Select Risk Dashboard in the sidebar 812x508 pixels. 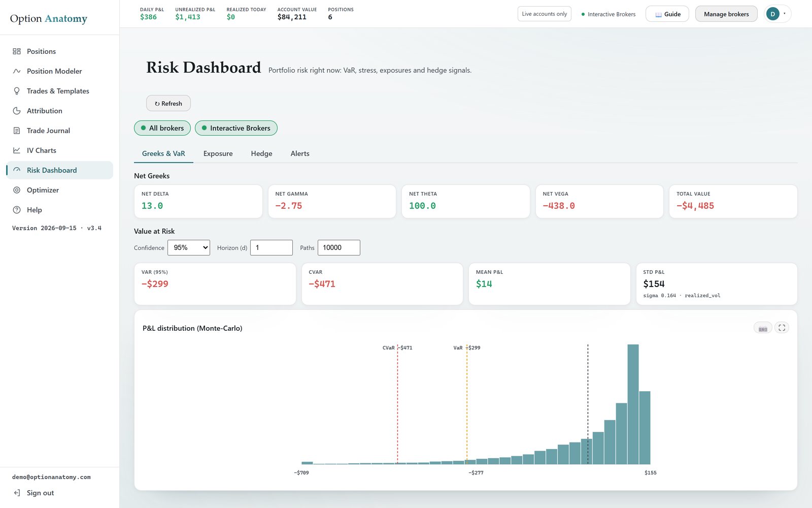(x=59, y=170)
